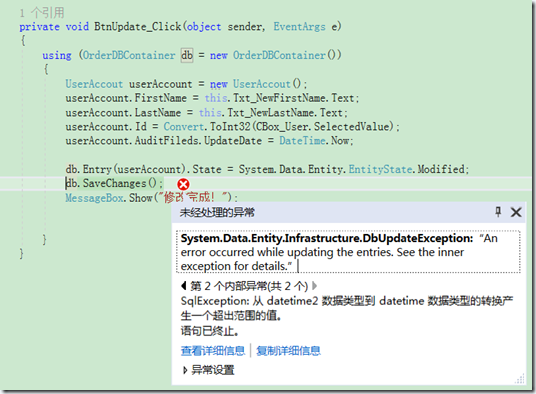Image resolution: width=536 pixels, height=394 pixels.
Task: Open the 查看详细信息 link
Action: [213, 351]
